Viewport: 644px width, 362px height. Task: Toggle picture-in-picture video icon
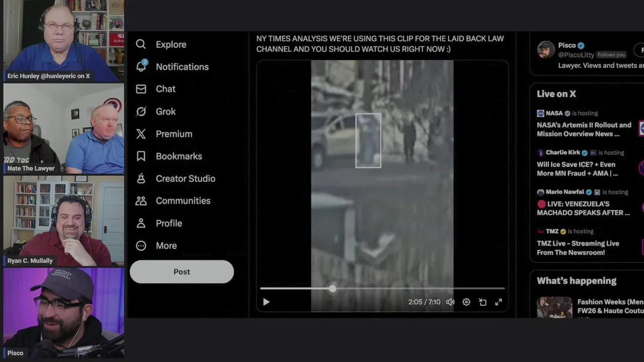[482, 302]
